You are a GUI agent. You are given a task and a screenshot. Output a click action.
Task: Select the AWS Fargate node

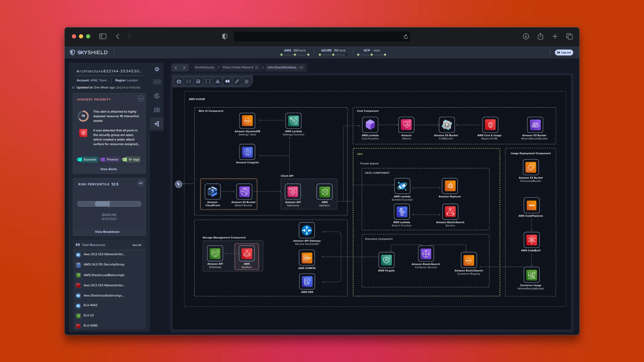point(386,260)
